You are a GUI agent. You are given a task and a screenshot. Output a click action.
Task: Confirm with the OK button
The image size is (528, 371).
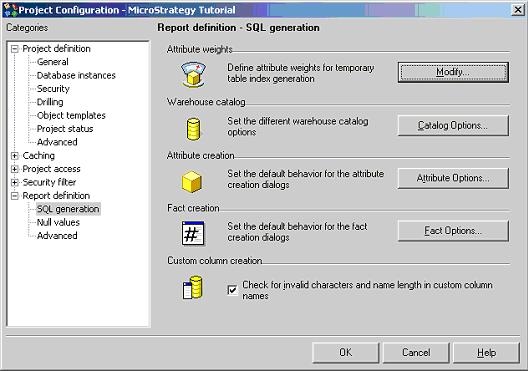coord(346,352)
